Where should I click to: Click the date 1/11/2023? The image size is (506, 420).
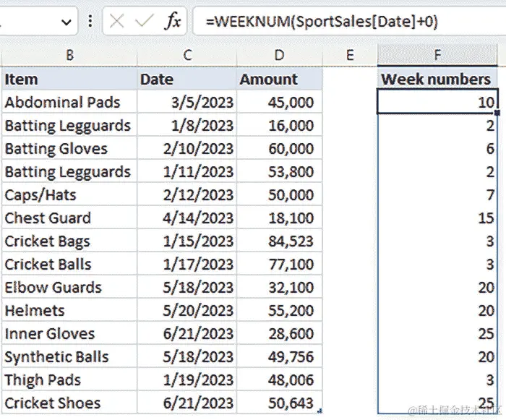pyautogui.click(x=186, y=172)
